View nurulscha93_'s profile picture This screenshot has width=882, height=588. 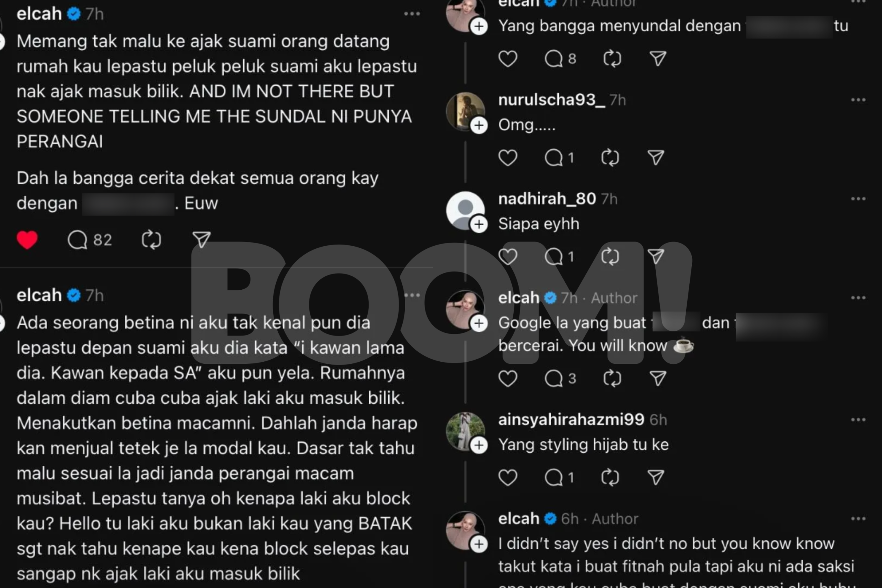[x=465, y=111]
